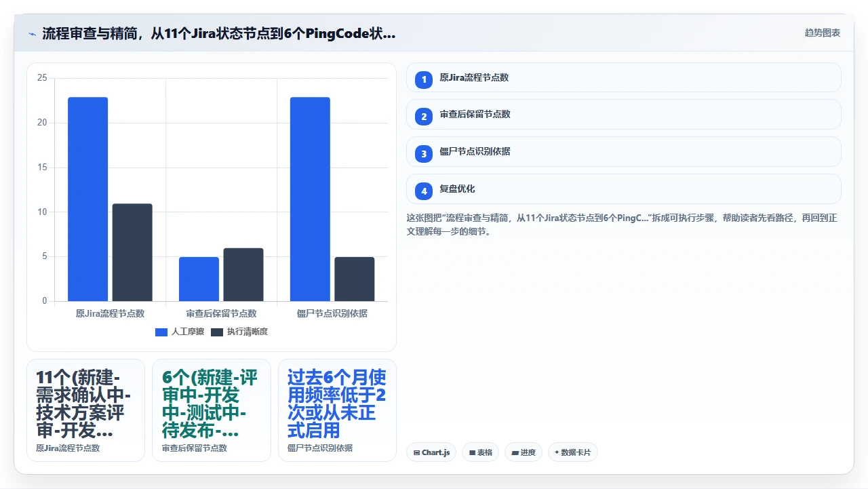Toggle the 人工摩擦 legend swatch
The height and width of the screenshot is (489, 868).
[161, 332]
